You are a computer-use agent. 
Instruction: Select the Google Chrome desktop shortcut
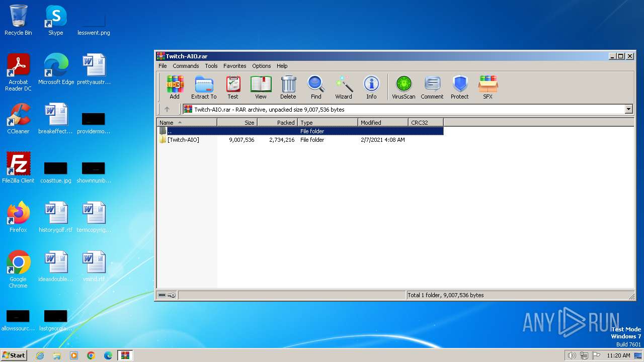(18, 269)
